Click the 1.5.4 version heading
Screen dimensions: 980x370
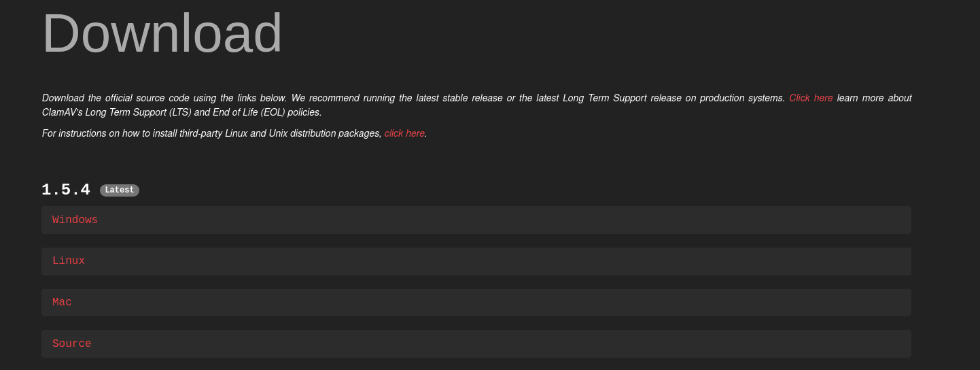click(x=66, y=190)
